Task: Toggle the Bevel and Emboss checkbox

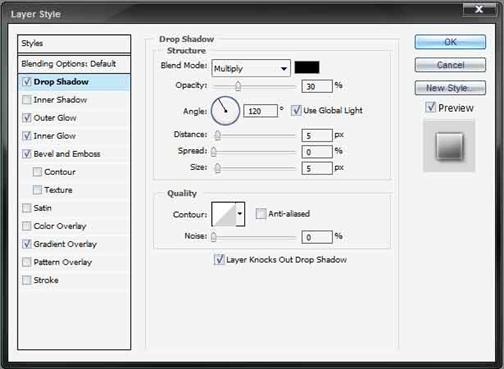Action: pyautogui.click(x=27, y=154)
